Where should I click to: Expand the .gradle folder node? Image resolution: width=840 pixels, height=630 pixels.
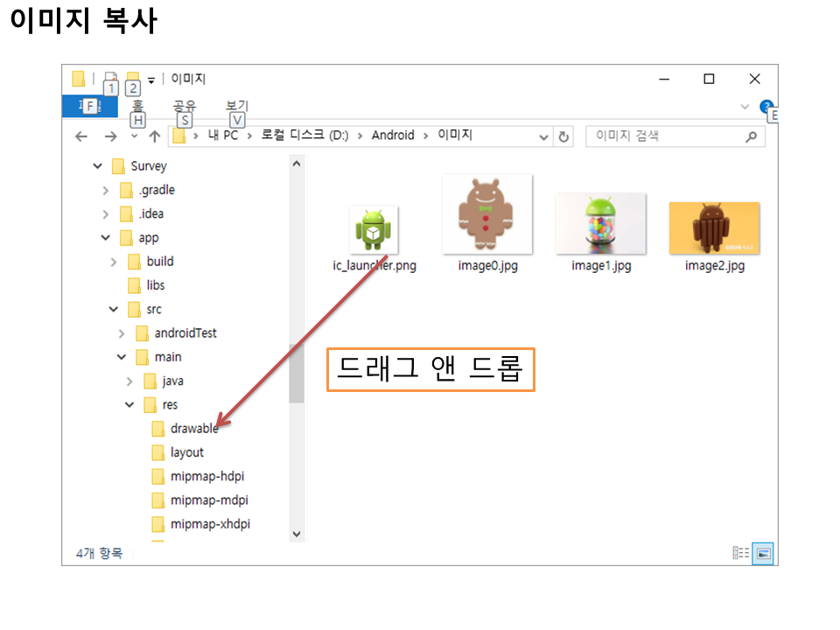click(106, 190)
